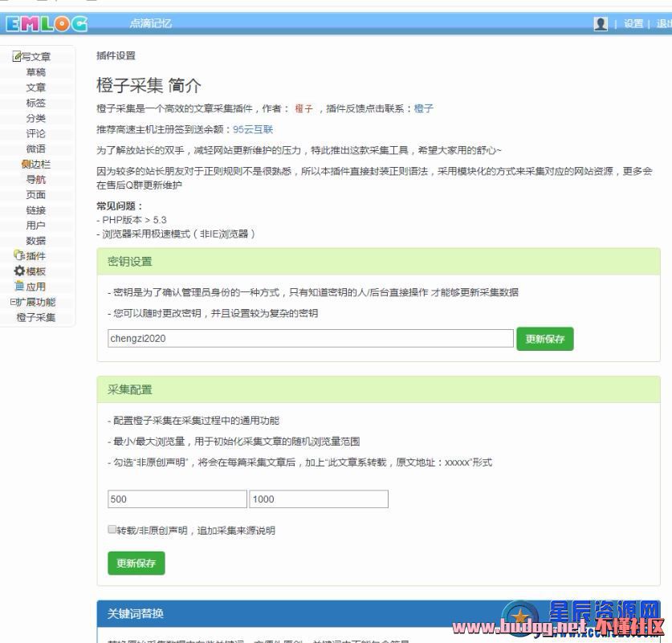Click the blue 橙子 feedback contact link

coord(423,108)
